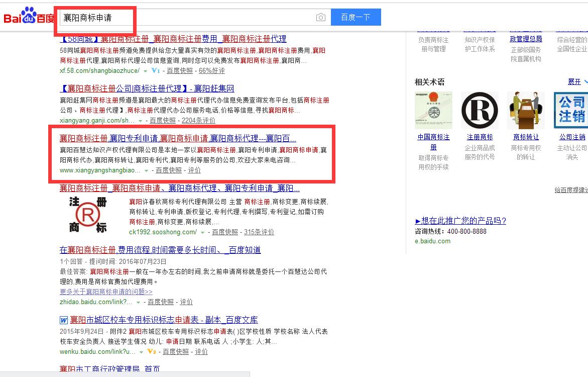Viewport: 588px width, 377px height.
Task: Click the 公司注销 term link
Action: (x=572, y=137)
